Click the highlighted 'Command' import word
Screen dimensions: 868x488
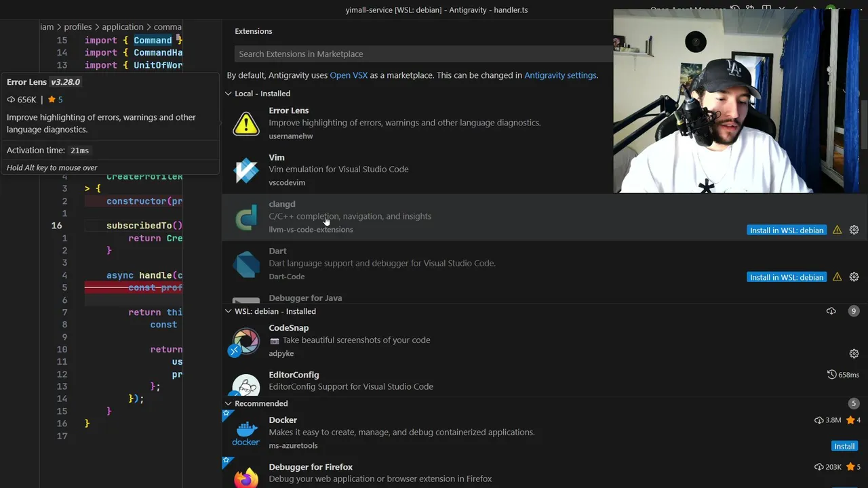pyautogui.click(x=153, y=41)
